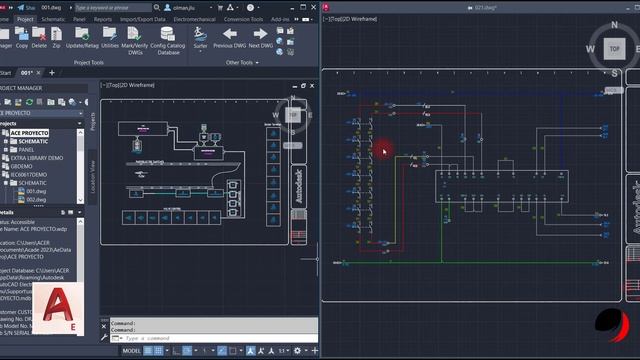Click the command line wrench icon
Image resolution: width=640 pixels, height=360 pixels.
point(104,338)
